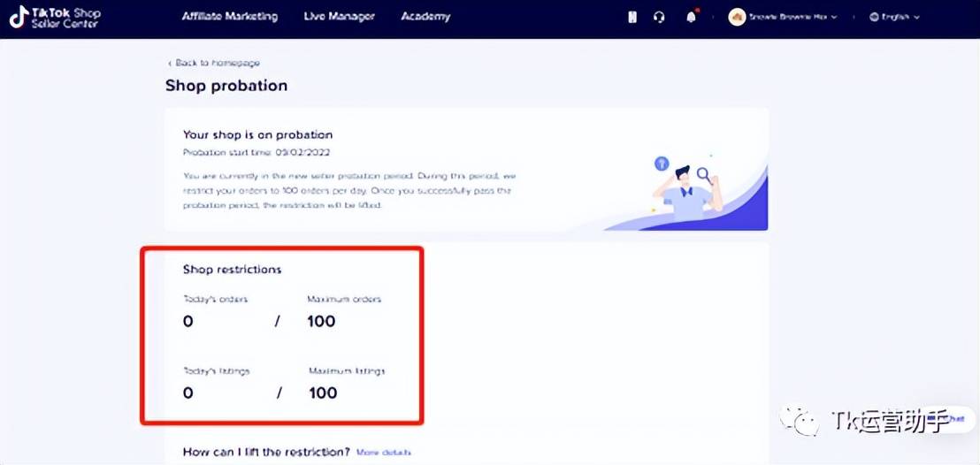Click the chevron beside the account name
Screen dimensions: 980x465
click(x=834, y=18)
